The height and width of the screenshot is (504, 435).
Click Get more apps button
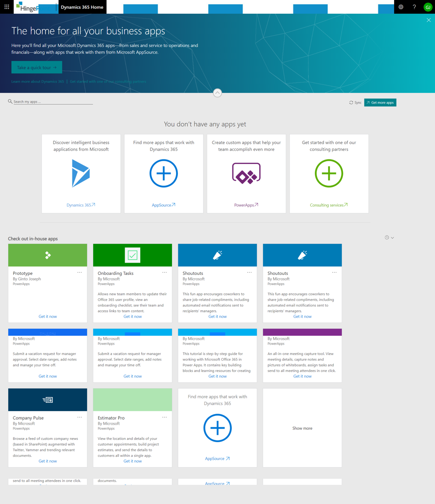380,103
